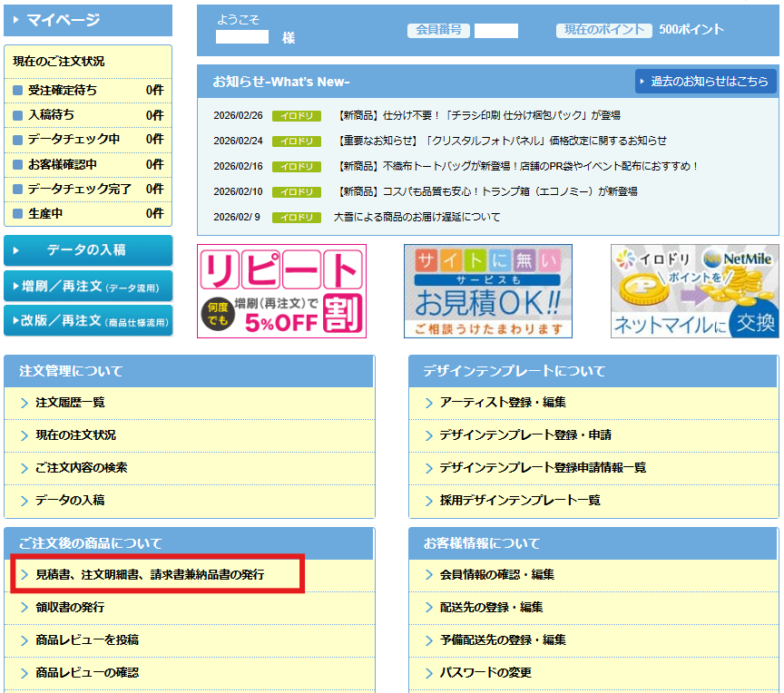This screenshot has height=693, width=784.
Task: Open ご注文内容の検索 page
Action: pyautogui.click(x=81, y=468)
